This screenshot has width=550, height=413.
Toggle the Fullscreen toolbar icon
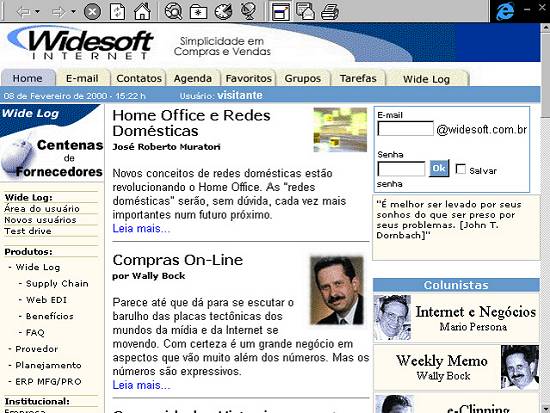(x=281, y=12)
